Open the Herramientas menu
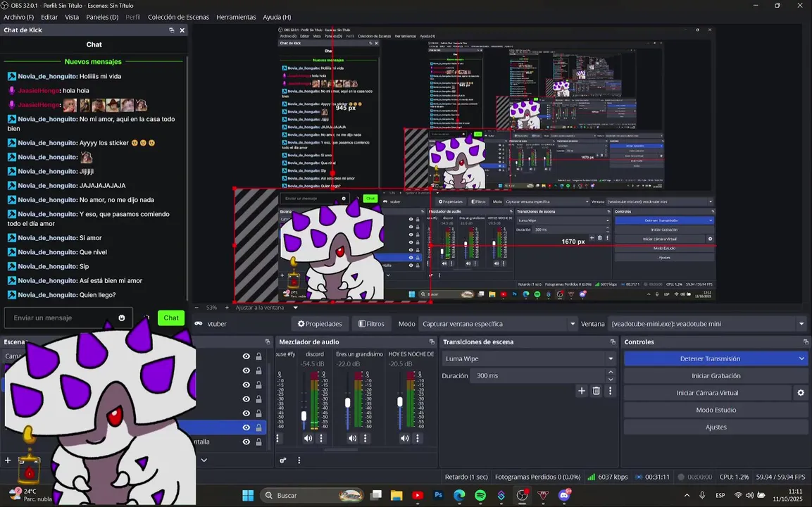Screen dimensions: 812x507 pyautogui.click(x=236, y=17)
